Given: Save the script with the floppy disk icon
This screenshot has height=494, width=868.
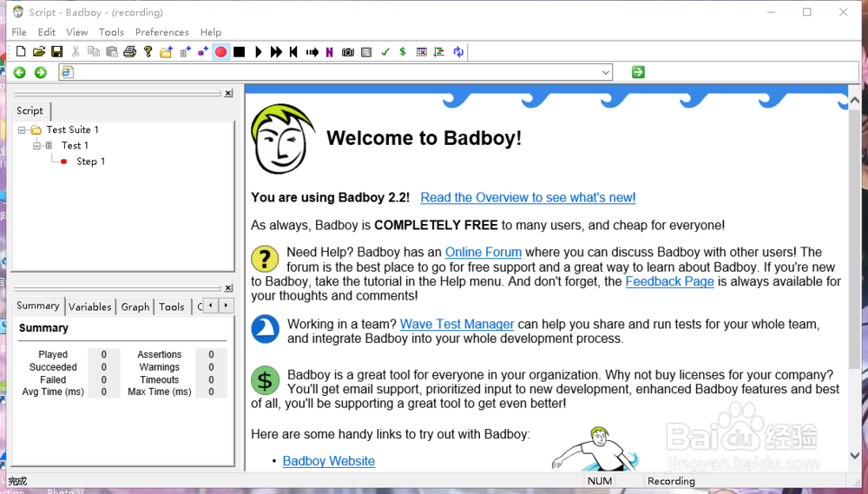Looking at the screenshot, I should 57,51.
